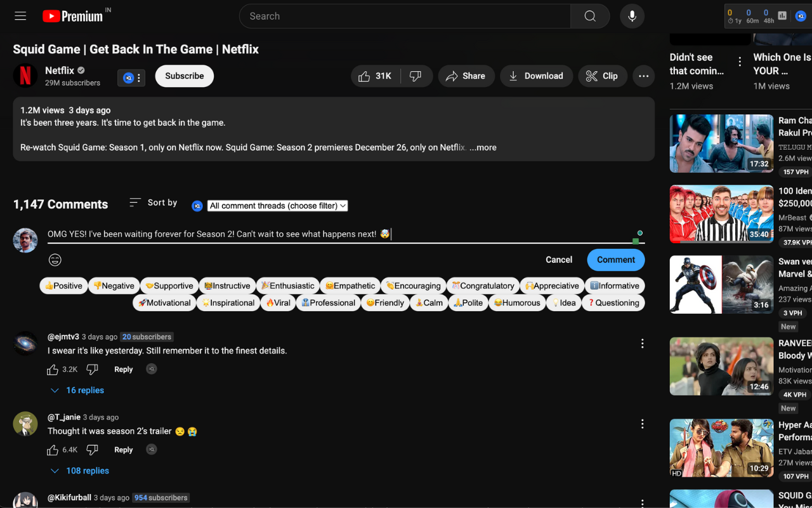Screen dimensions: 812x508
Task: Click the voice search microphone icon
Action: tap(632, 16)
